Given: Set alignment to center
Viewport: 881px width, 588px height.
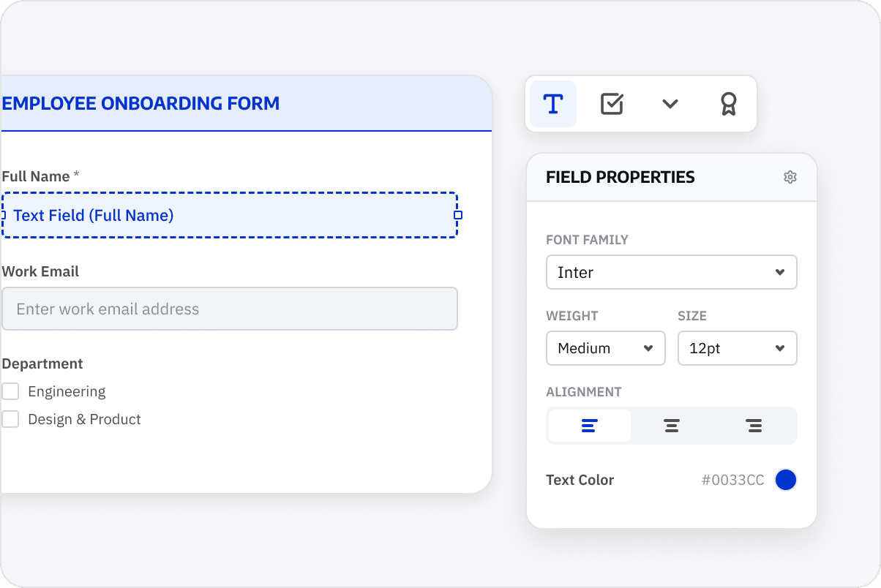Looking at the screenshot, I should [672, 426].
